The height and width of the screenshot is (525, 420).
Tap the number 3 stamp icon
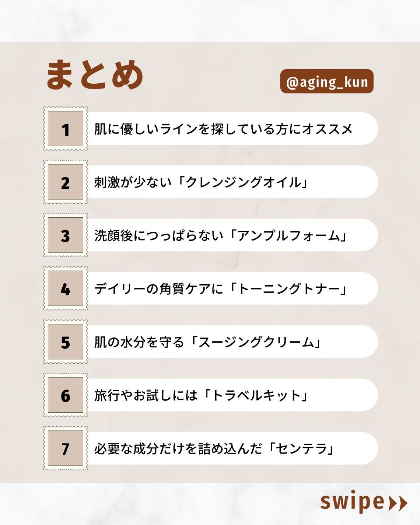[x=65, y=235]
